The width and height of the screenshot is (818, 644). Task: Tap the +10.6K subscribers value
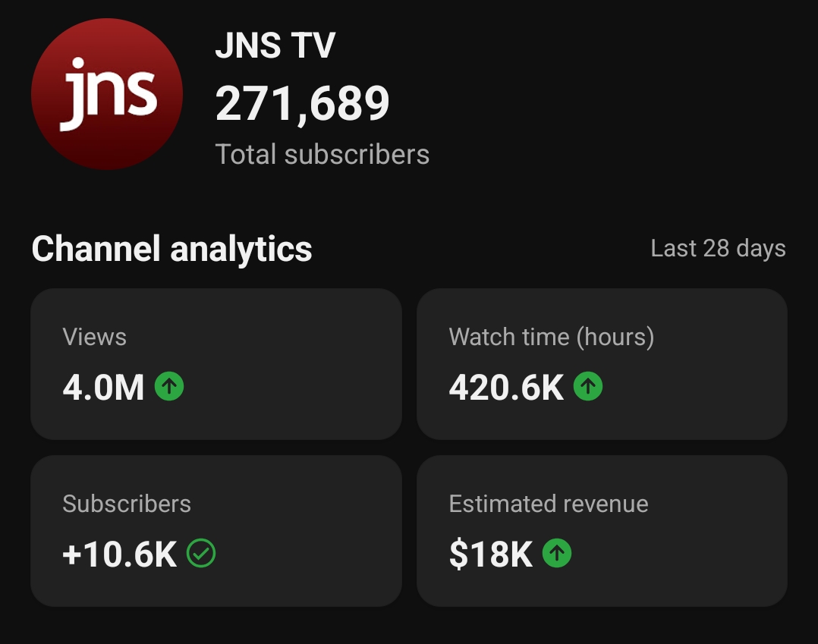[119, 554]
